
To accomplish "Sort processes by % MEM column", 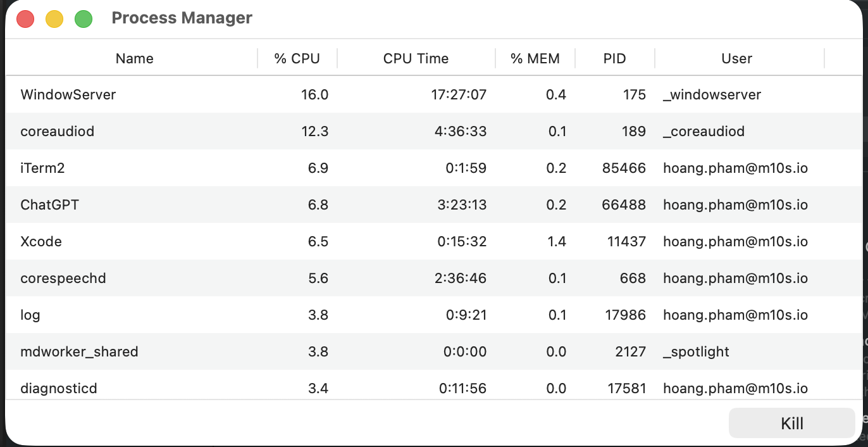I will [535, 58].
